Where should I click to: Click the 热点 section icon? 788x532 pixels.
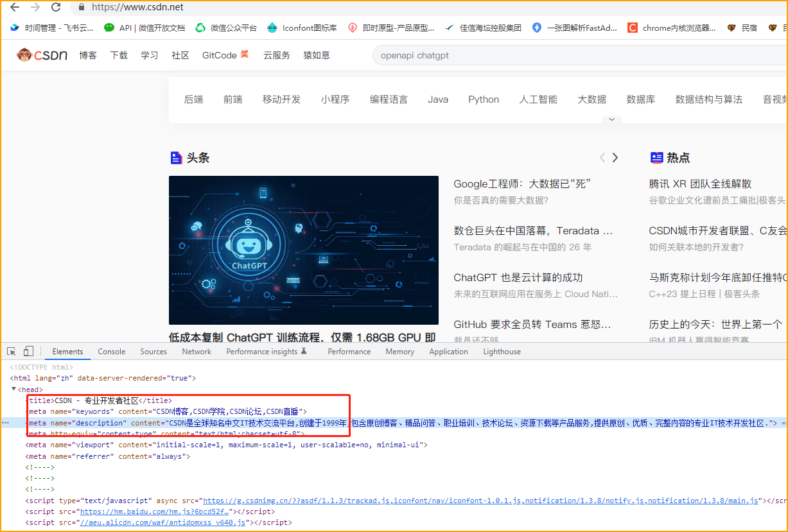click(656, 158)
